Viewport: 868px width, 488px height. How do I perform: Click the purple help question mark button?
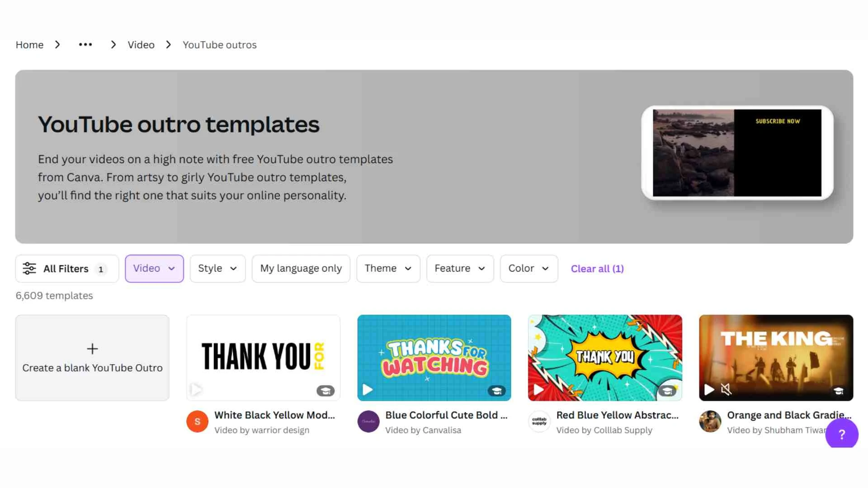841,434
